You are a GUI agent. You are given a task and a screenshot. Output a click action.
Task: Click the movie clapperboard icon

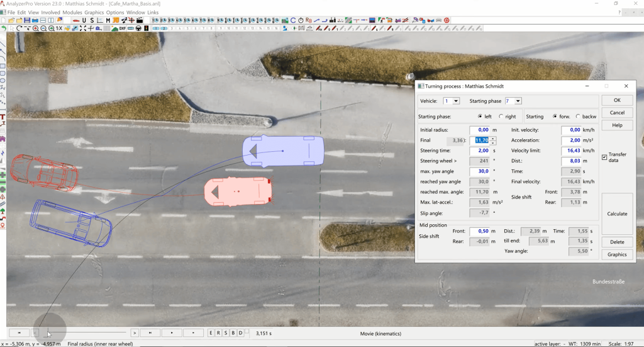(141, 20)
